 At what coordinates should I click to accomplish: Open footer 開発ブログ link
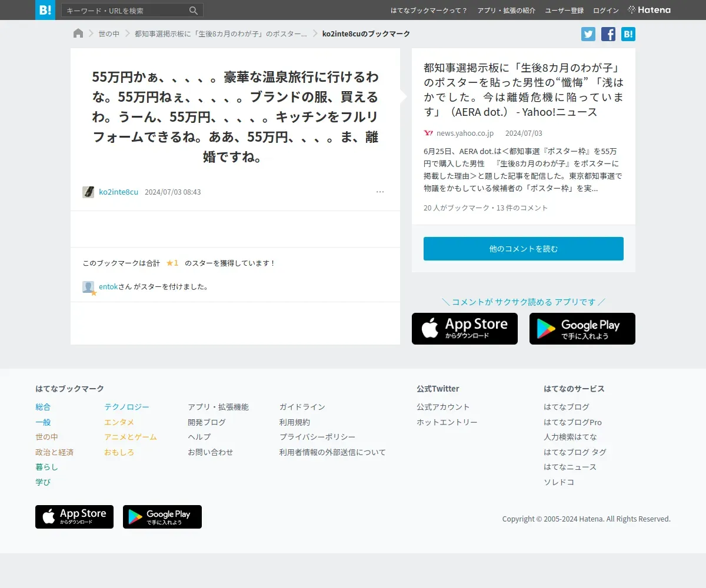[207, 422]
